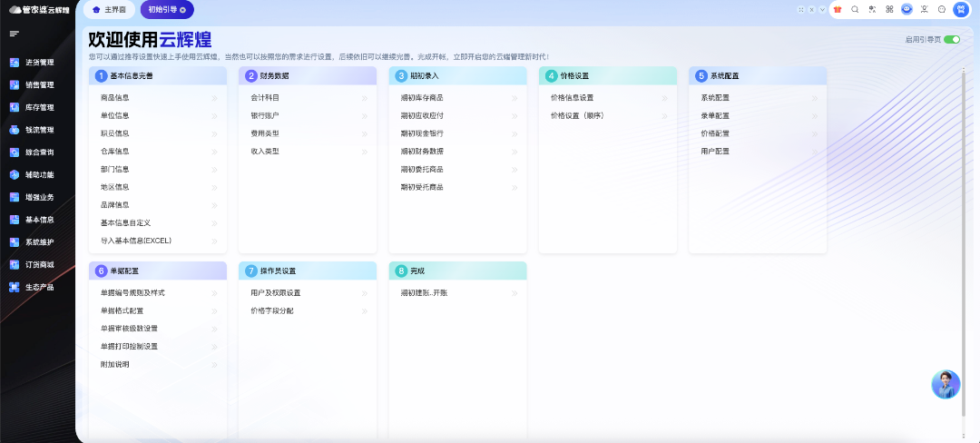Switch to the 主界面 tab
This screenshot has width=980, height=443.
(x=109, y=9)
